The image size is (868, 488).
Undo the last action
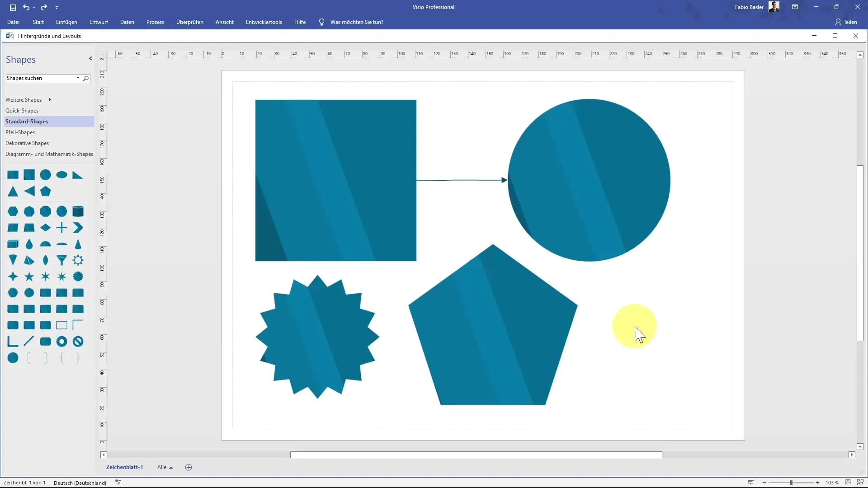tap(26, 7)
